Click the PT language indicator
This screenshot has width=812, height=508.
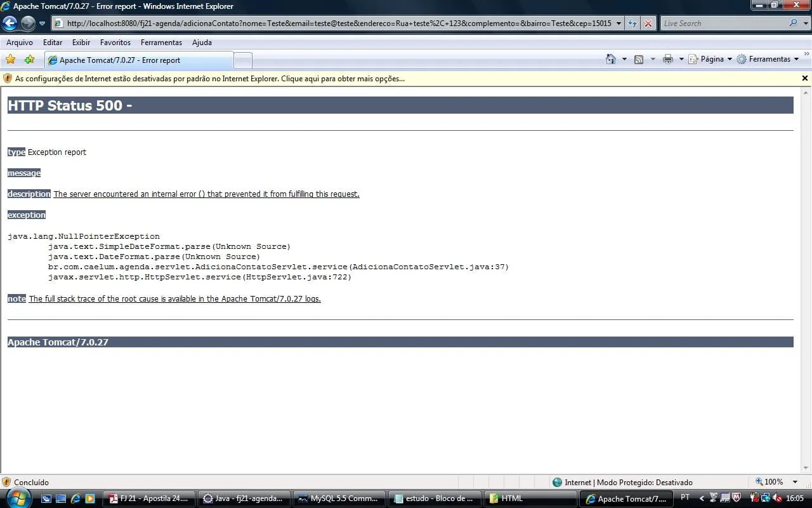pyautogui.click(x=685, y=498)
